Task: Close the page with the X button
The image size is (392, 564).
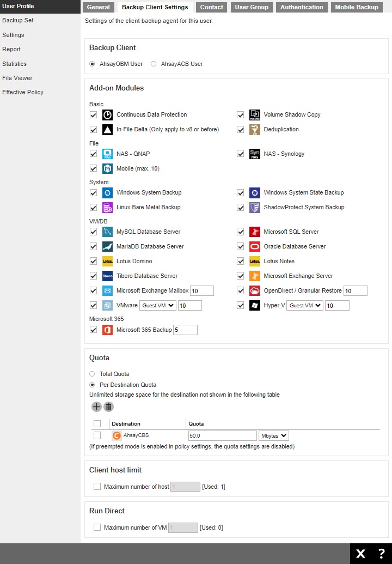Action: coord(360,554)
